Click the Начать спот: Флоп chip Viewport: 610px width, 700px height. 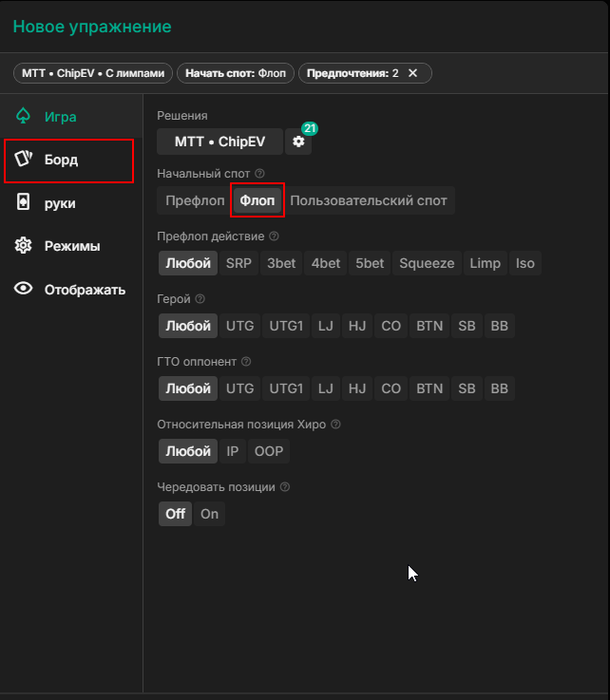coord(235,73)
